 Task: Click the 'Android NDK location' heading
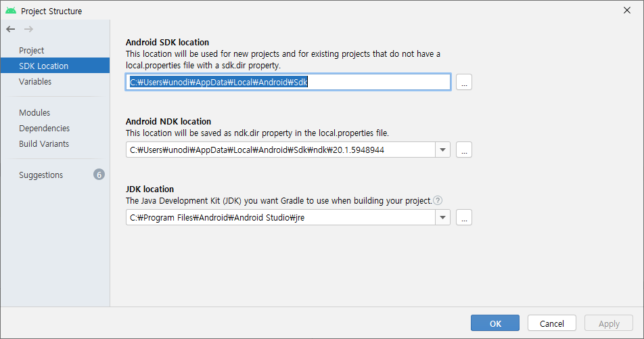coord(168,122)
